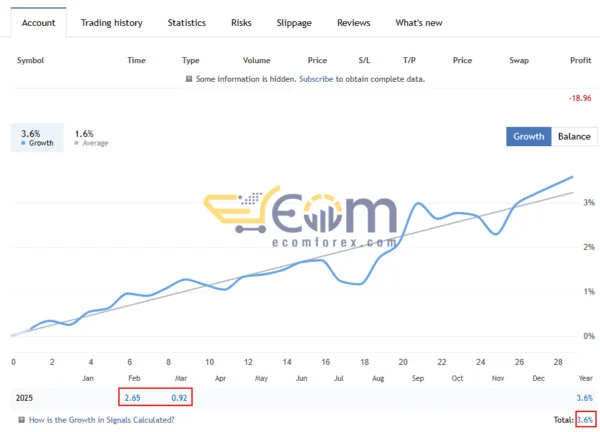
Task: Open 'How is the Growth in Signals Calculated?'
Action: [101, 420]
